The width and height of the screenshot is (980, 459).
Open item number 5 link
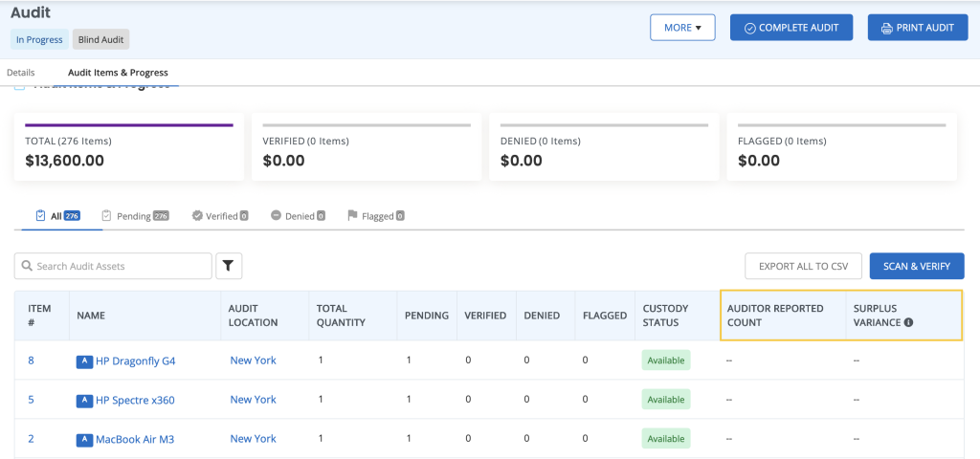pyautogui.click(x=31, y=400)
